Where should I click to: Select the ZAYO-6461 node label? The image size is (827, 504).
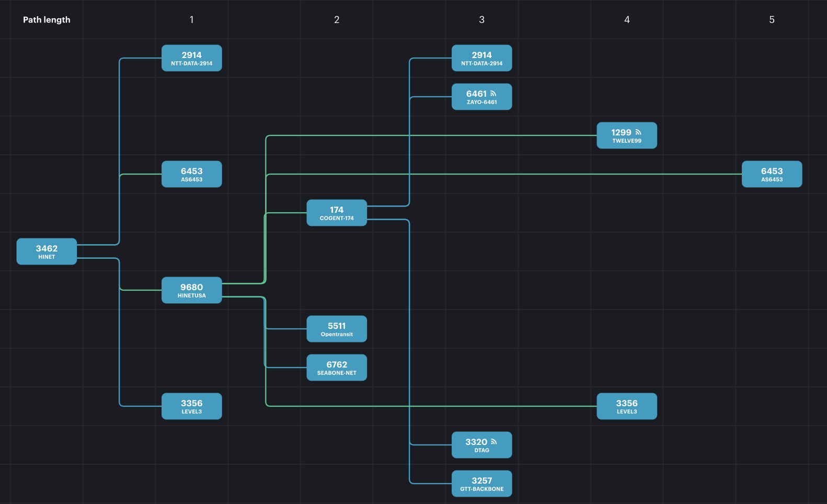click(x=482, y=102)
